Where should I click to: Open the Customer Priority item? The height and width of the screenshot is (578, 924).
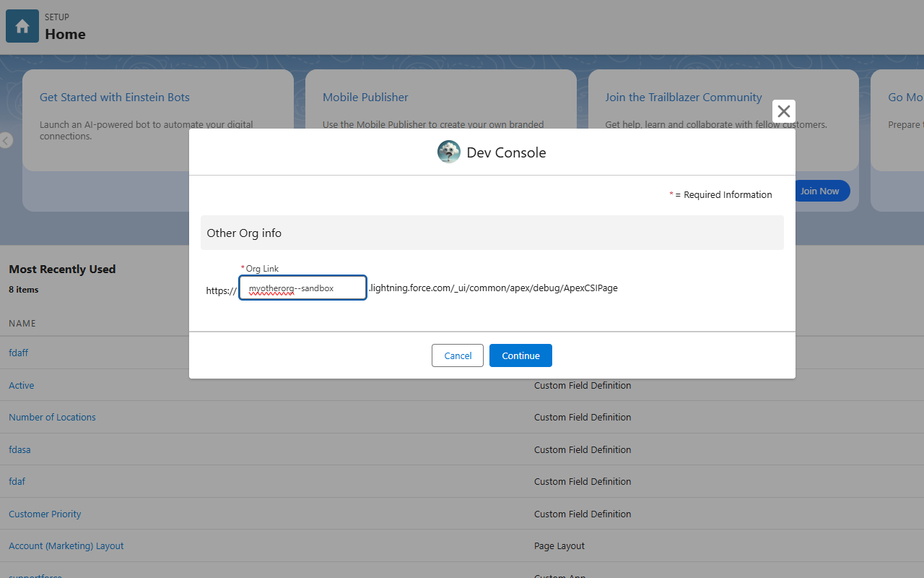[x=45, y=514]
